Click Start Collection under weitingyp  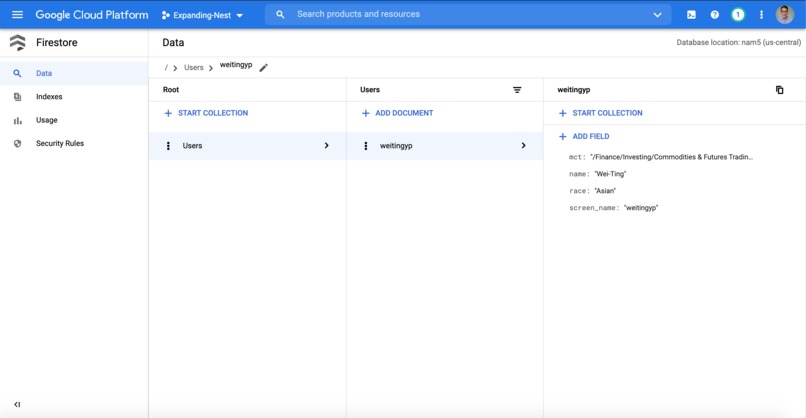[x=600, y=113]
